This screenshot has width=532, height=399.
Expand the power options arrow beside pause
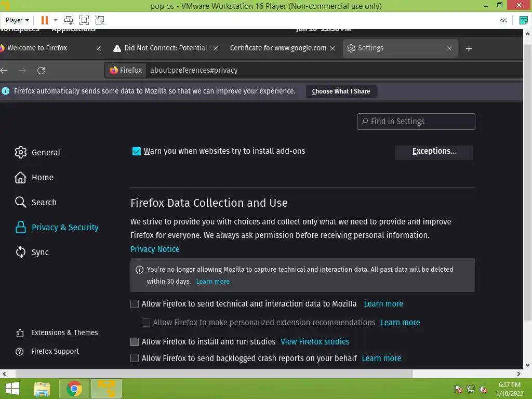click(x=56, y=20)
